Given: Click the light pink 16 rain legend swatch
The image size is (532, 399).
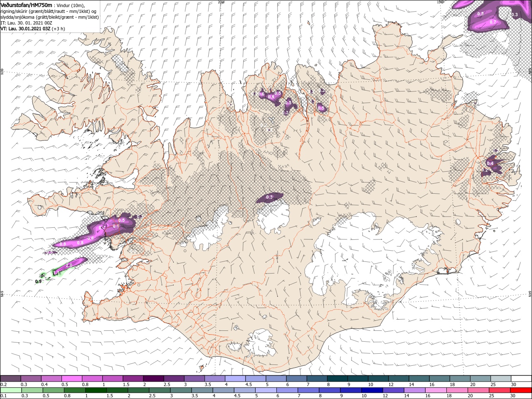Looking at the screenshot, I should pyautogui.click(x=435, y=390).
